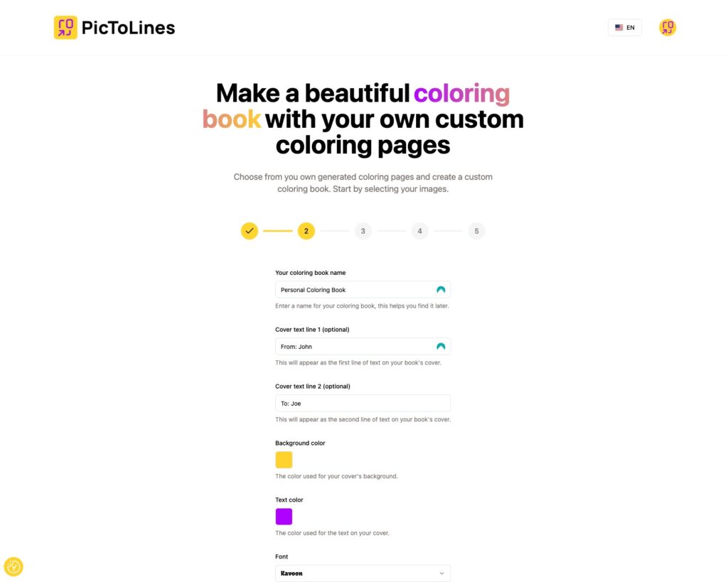Open the purple text color picker

tap(284, 516)
